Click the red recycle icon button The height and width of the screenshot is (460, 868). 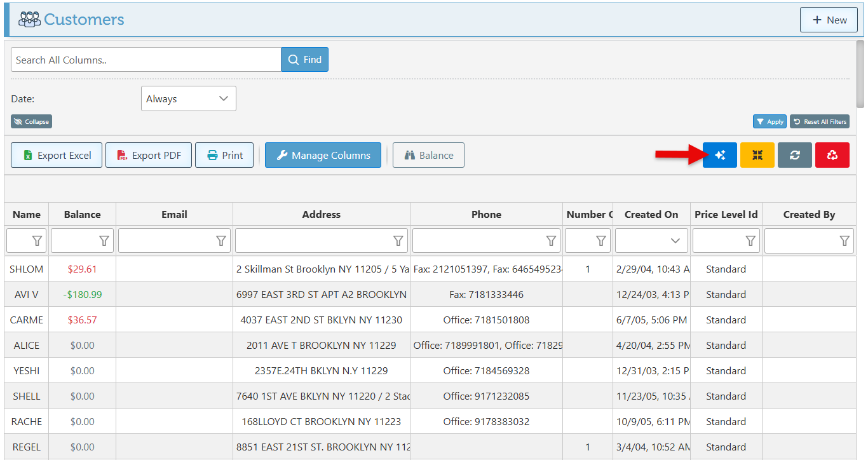832,155
